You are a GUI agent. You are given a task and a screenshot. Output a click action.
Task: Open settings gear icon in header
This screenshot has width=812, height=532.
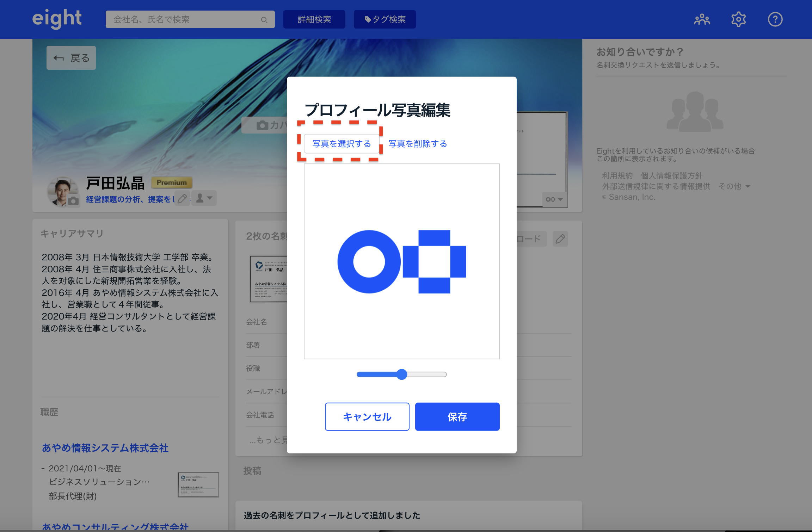pyautogui.click(x=738, y=19)
